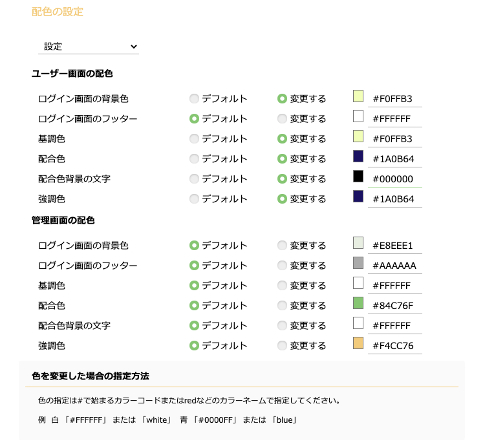Screen dimensions: 496x448
Task: Edit the #E8EEE1 color code field
Action: [x=394, y=246]
